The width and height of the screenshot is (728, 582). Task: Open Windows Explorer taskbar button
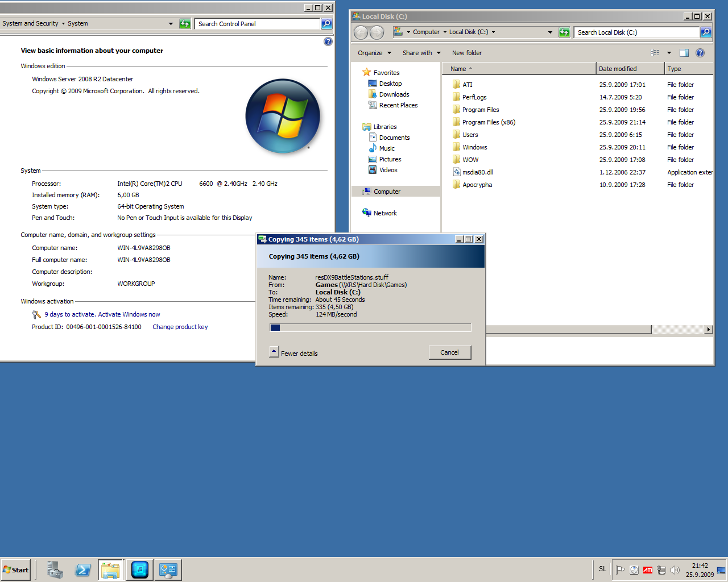tap(110, 569)
